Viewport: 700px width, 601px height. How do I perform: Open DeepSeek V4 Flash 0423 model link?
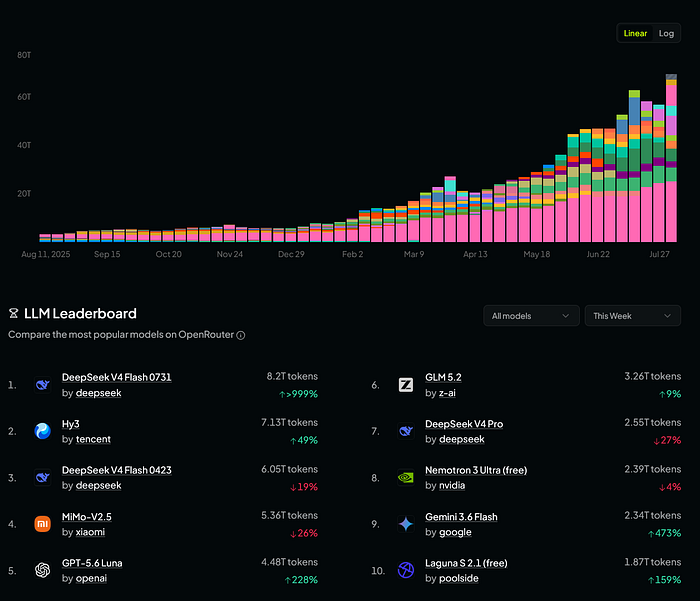(x=117, y=470)
